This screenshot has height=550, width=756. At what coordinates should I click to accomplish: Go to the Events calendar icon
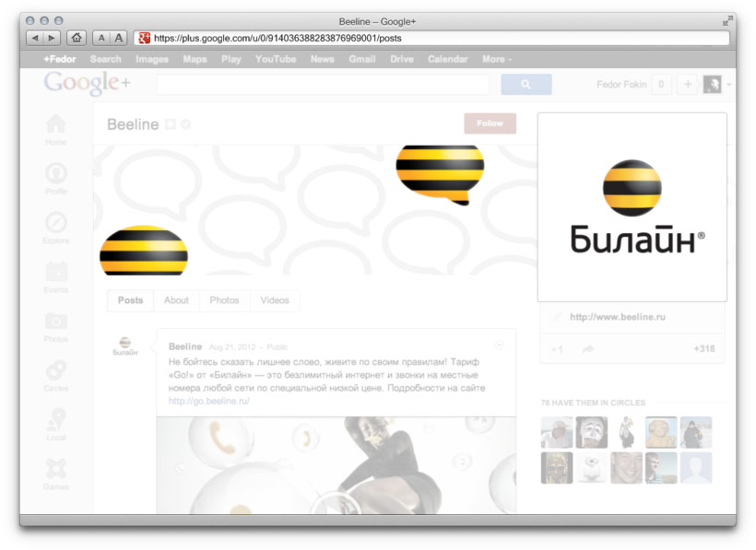click(56, 273)
